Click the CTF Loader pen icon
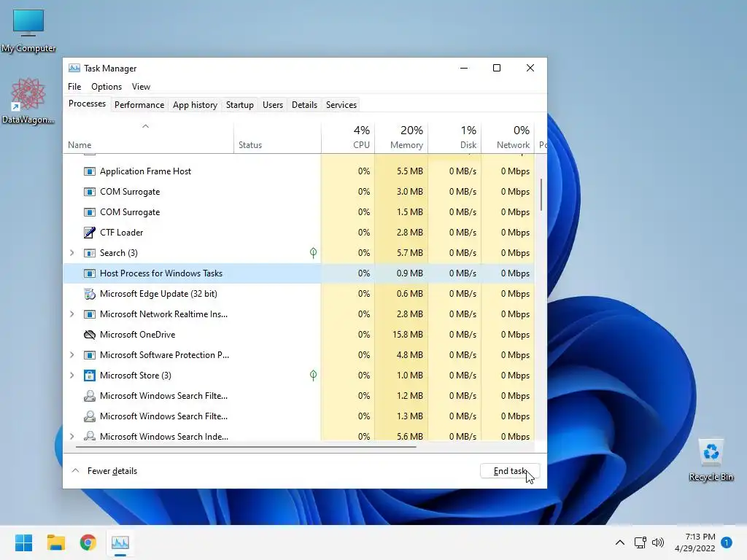The height and width of the screenshot is (560, 747). pos(89,233)
